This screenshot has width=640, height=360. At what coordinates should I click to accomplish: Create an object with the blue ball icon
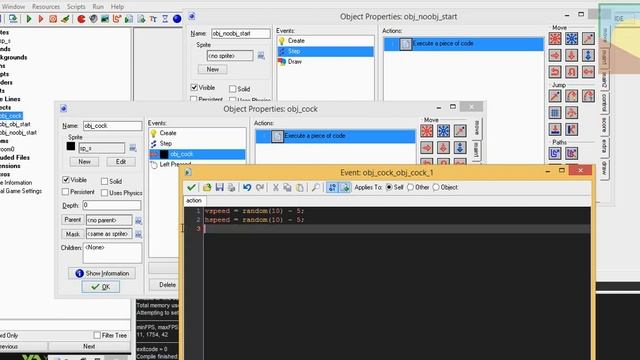tap(177, 19)
